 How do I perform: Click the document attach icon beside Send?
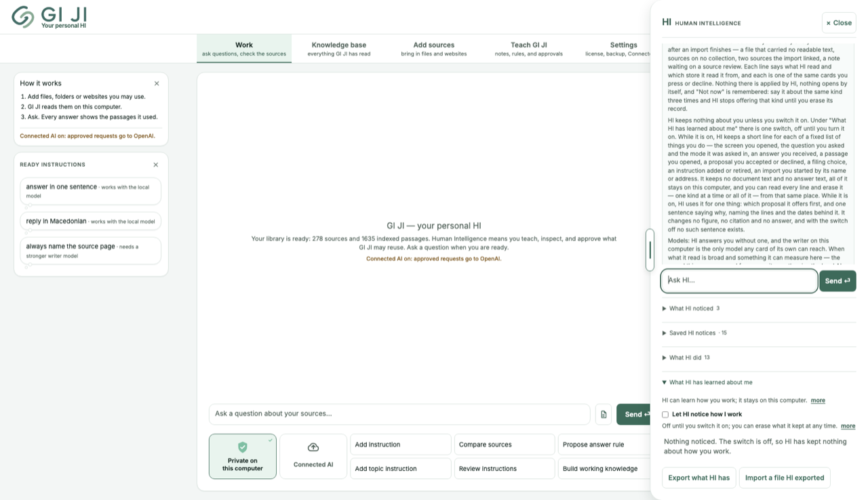604,414
